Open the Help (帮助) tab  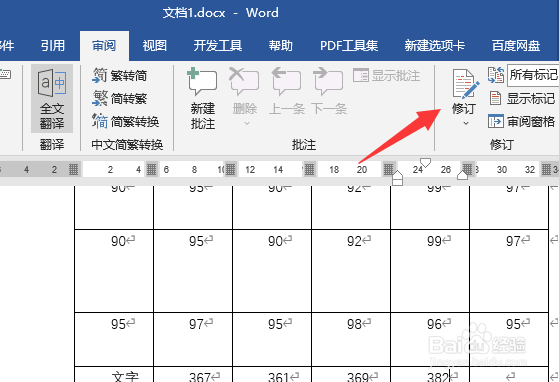click(x=280, y=46)
